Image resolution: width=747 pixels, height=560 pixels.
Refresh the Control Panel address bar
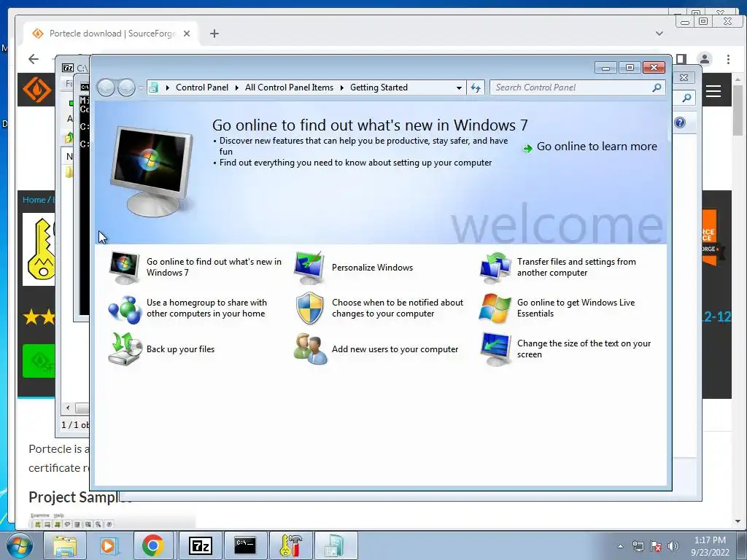tap(476, 87)
